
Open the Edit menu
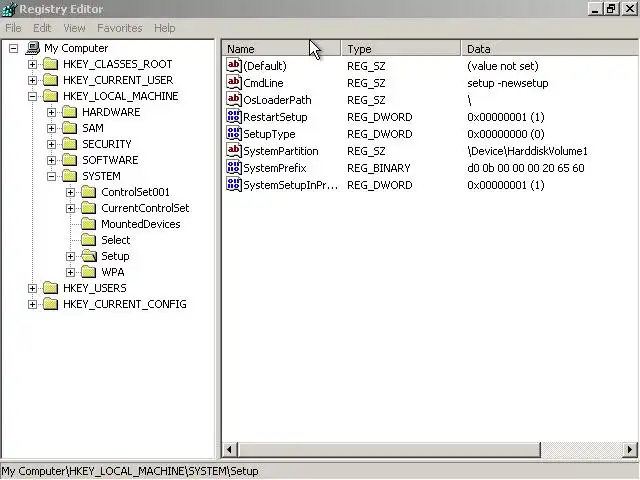pos(42,28)
